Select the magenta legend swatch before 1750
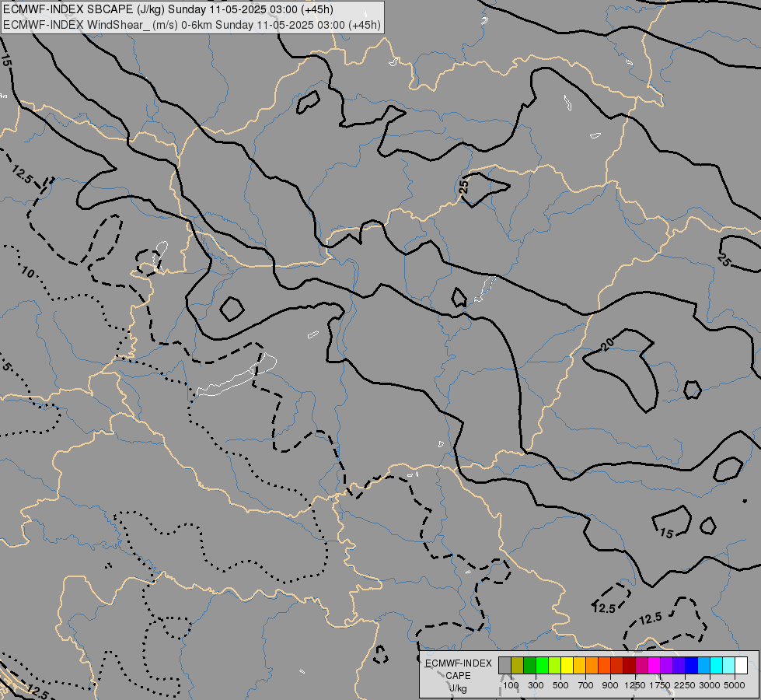761x700 pixels. click(654, 666)
